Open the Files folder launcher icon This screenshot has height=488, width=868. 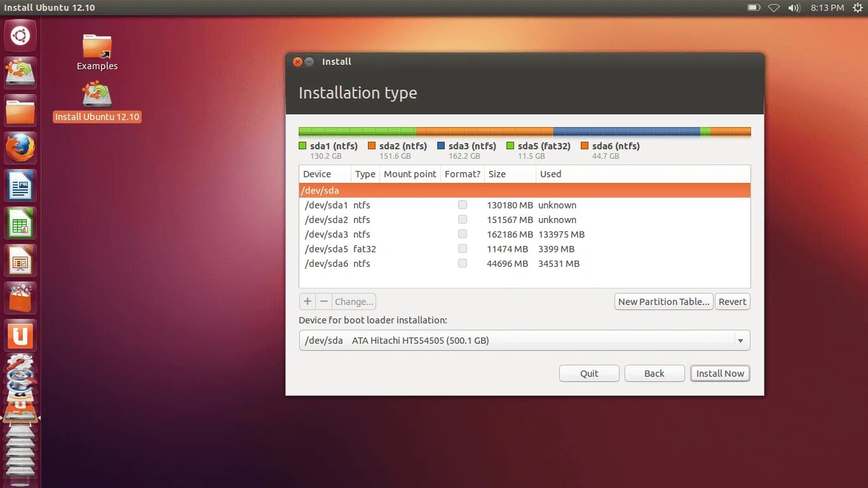tap(20, 111)
